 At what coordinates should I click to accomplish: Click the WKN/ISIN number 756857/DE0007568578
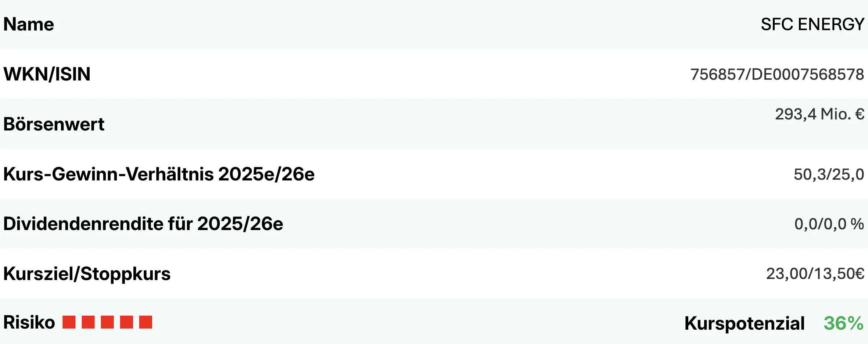777,74
